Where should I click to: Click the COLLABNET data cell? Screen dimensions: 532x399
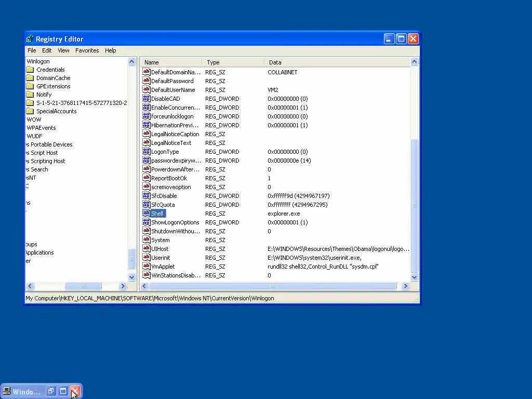282,72
